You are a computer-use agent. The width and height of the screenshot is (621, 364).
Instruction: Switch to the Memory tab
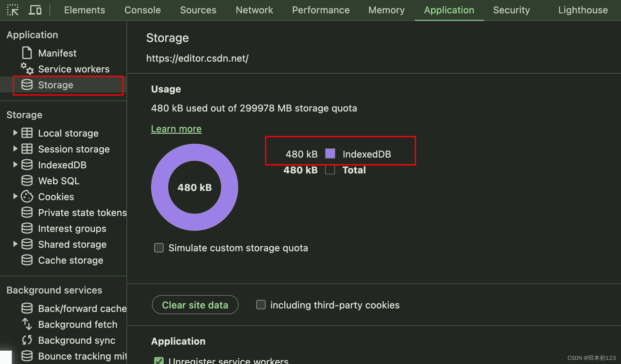click(387, 10)
